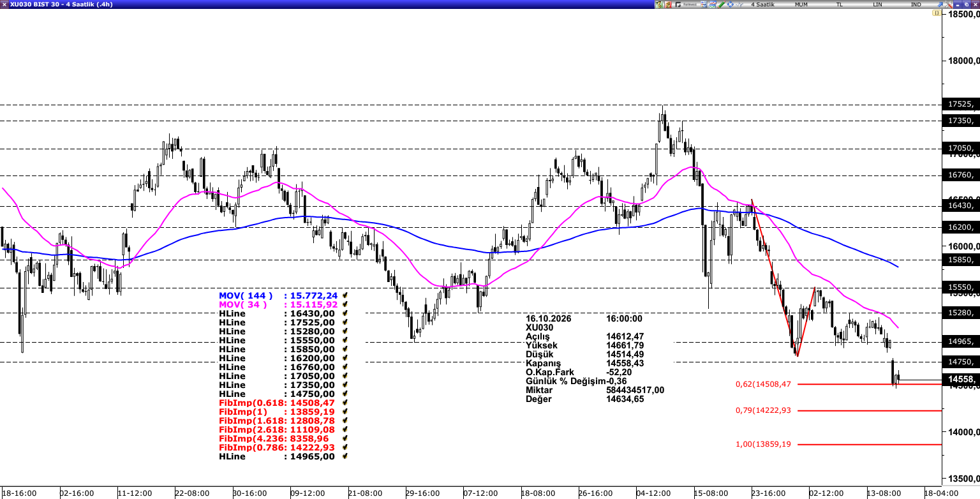
Task: Click the 04-12:00 date on the time axis
Action: [655, 494]
